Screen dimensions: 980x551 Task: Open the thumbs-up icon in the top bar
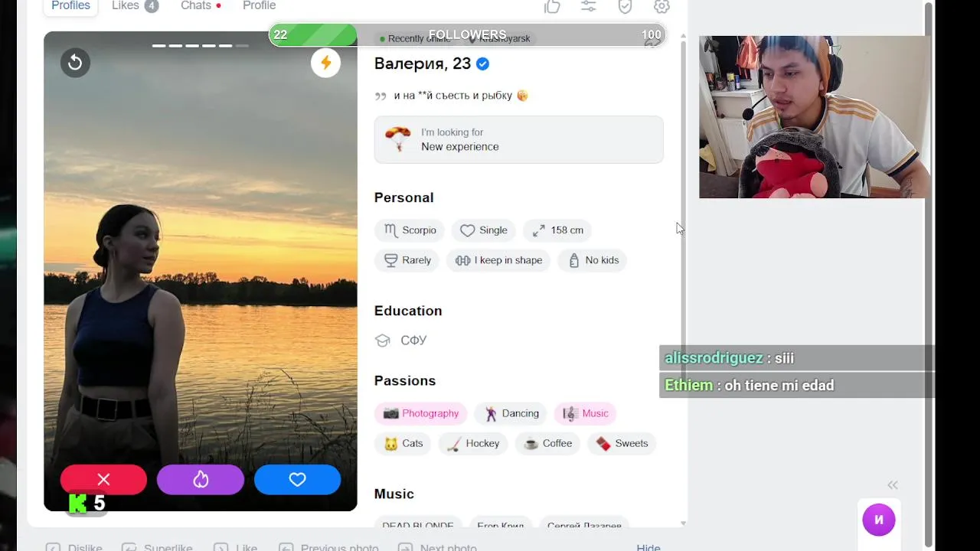(x=552, y=6)
